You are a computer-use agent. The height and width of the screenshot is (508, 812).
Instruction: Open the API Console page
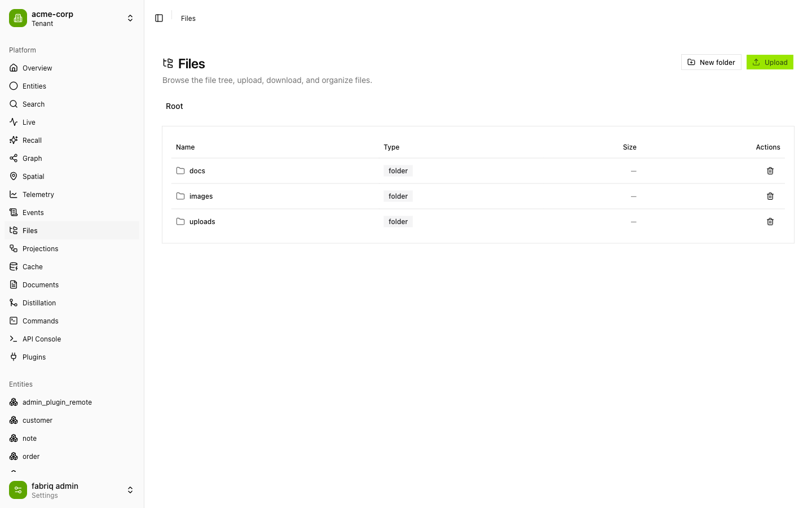point(72,339)
